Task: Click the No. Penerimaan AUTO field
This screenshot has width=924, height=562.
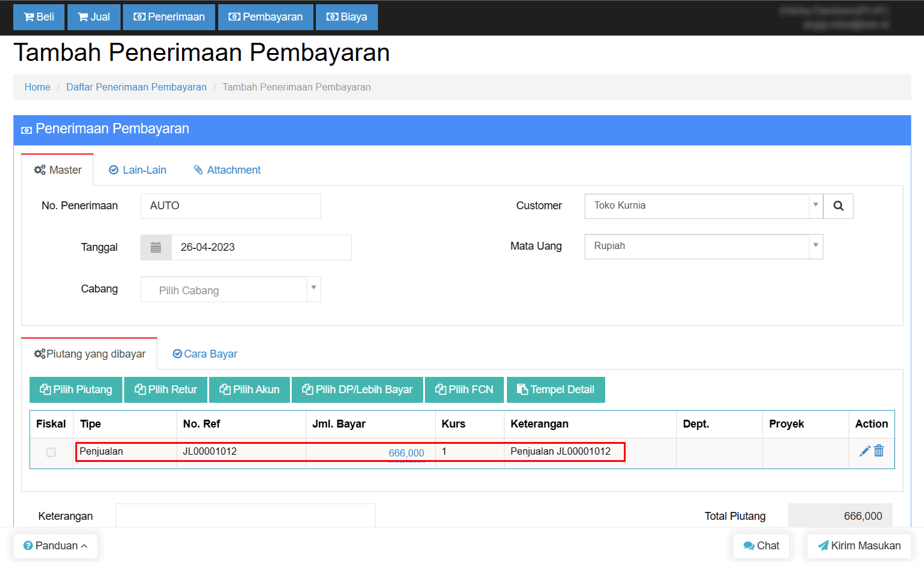Action: [x=231, y=206]
